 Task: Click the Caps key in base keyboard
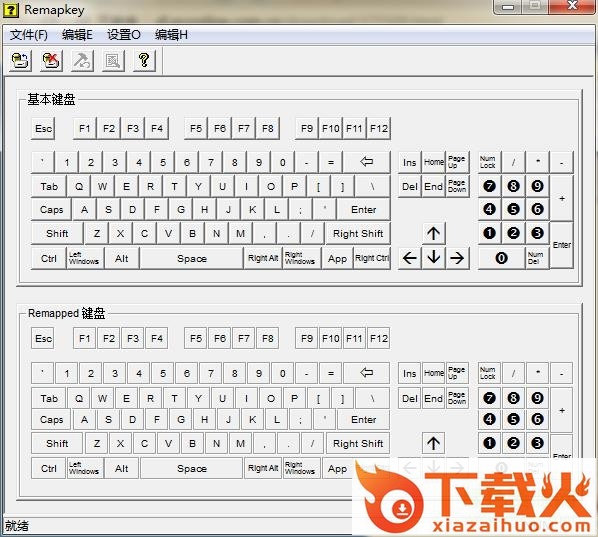51,210
